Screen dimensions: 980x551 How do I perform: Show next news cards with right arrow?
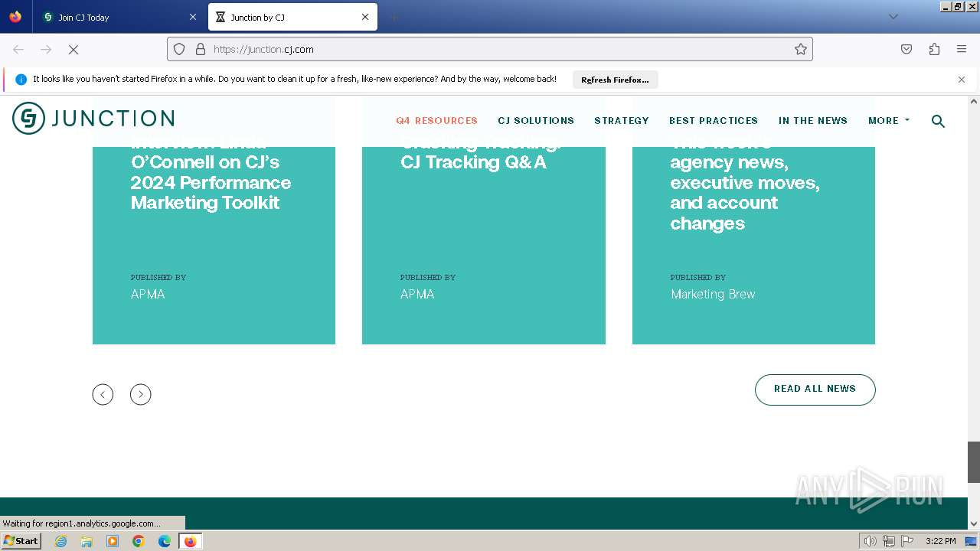pyautogui.click(x=140, y=394)
